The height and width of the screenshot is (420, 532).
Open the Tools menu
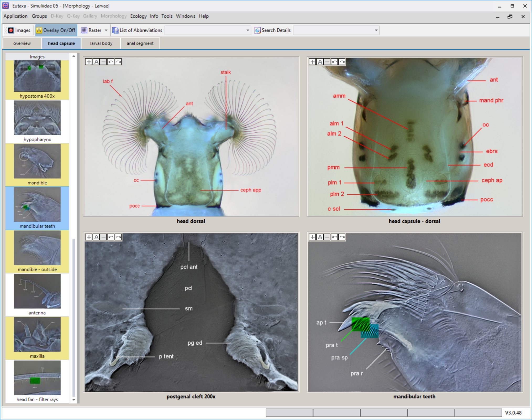(x=167, y=16)
